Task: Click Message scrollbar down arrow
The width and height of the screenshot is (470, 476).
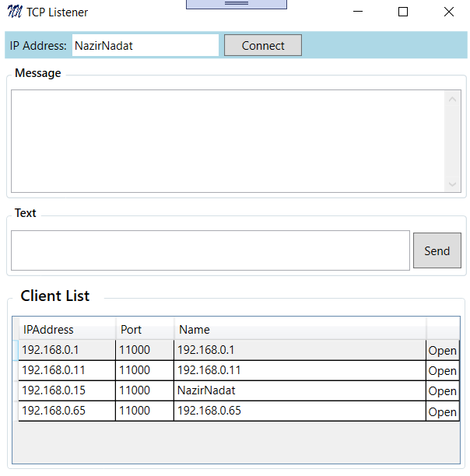Action: click(x=454, y=184)
